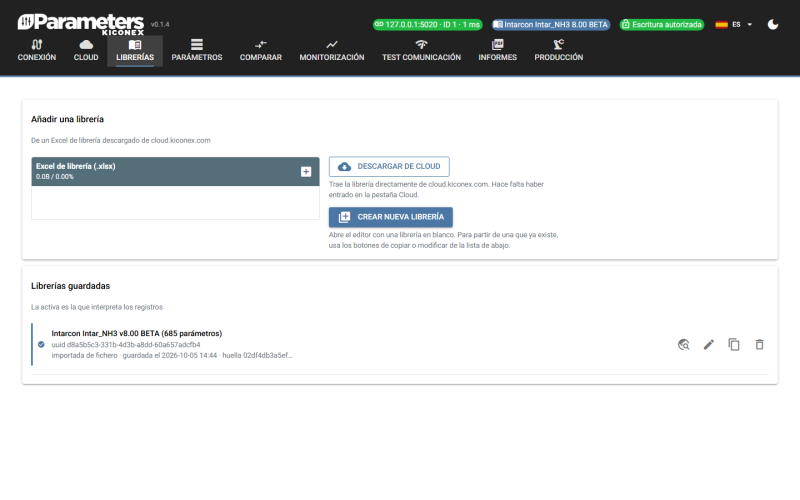The width and height of the screenshot is (800, 500).
Task: Click the Intarcon Intar_NH3 8.00 BETA chip
Action: tap(551, 24)
